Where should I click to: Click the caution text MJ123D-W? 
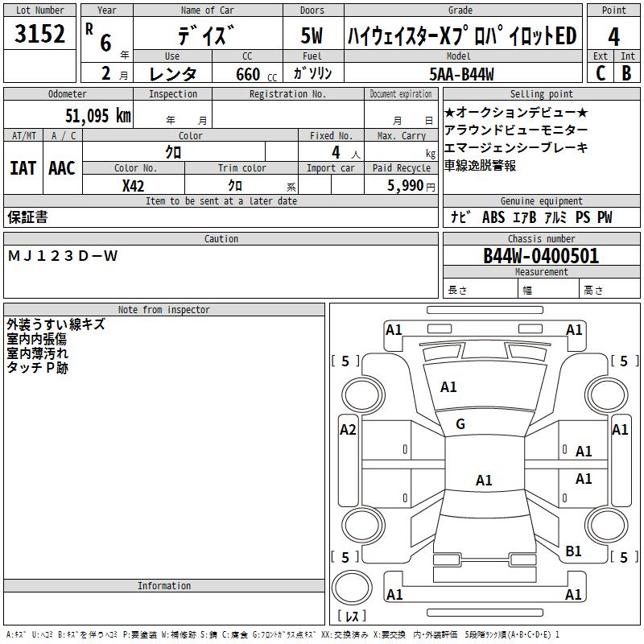[63, 256]
